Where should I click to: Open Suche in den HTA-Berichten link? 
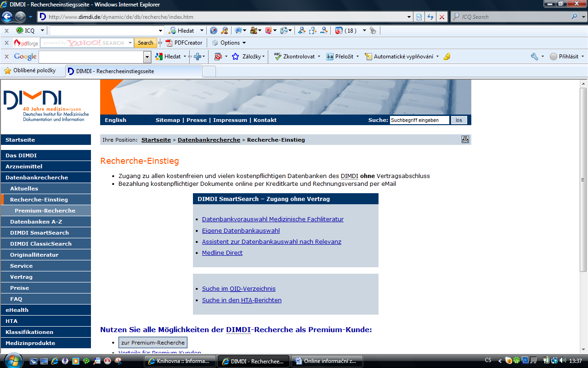point(242,300)
